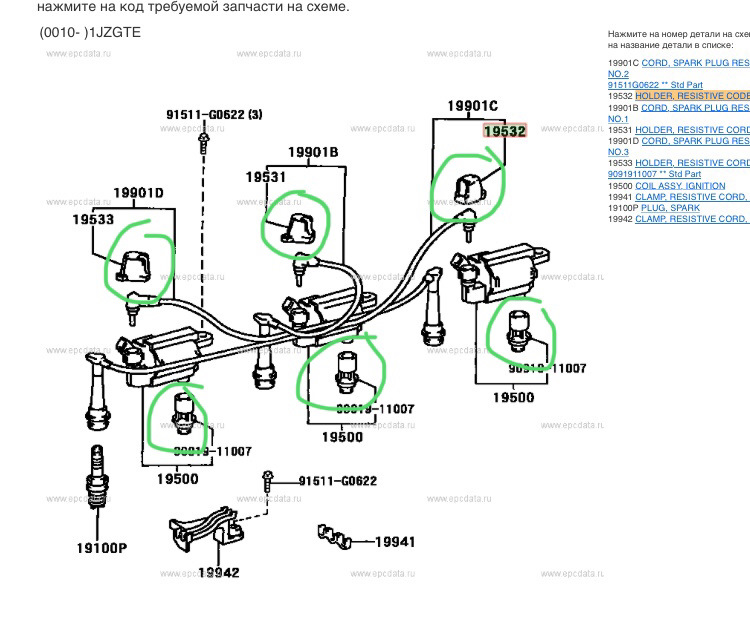Open the 19533 HOLDER, RESISTIVE CORD link
Viewport: 750px width, 629px height.
tap(692, 163)
